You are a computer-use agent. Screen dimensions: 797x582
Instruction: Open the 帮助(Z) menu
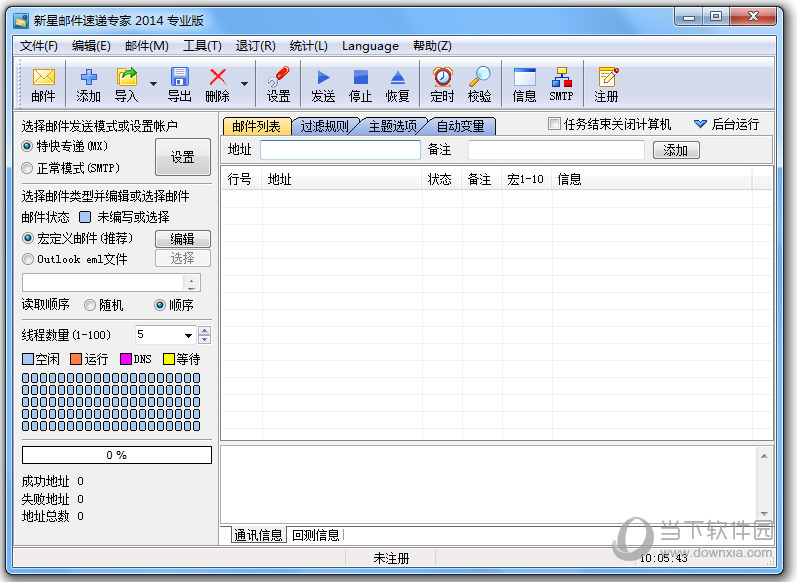click(x=432, y=46)
